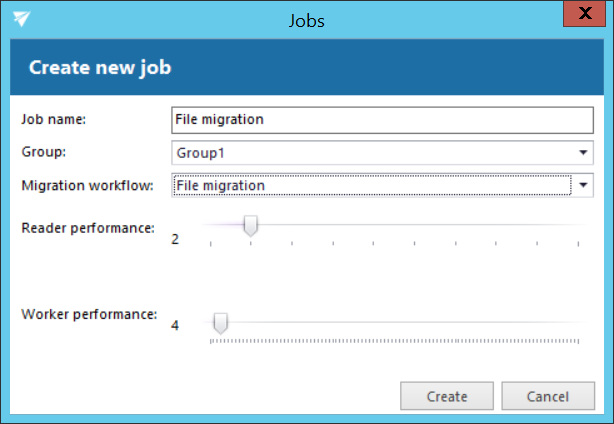Click the "Worker performance:" label
This screenshot has width=614, height=424.
(89, 314)
